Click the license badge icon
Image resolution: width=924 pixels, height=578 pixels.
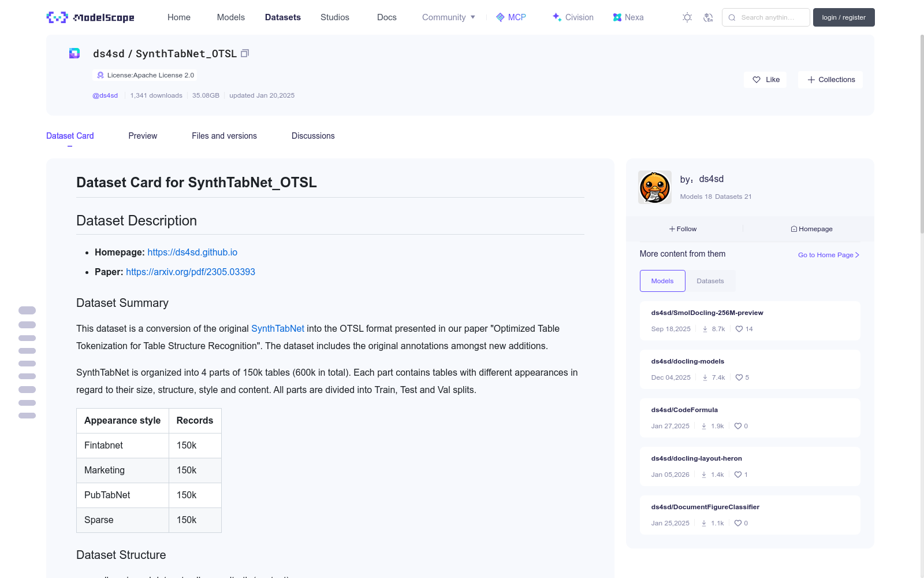[x=100, y=75]
